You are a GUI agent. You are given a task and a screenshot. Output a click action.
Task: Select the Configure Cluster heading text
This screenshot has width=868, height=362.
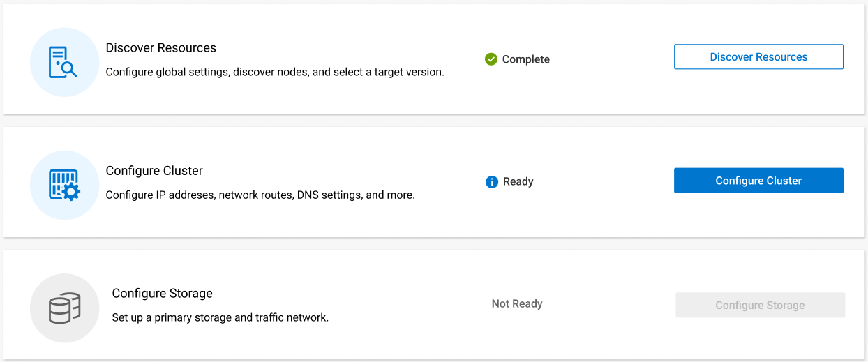point(154,171)
